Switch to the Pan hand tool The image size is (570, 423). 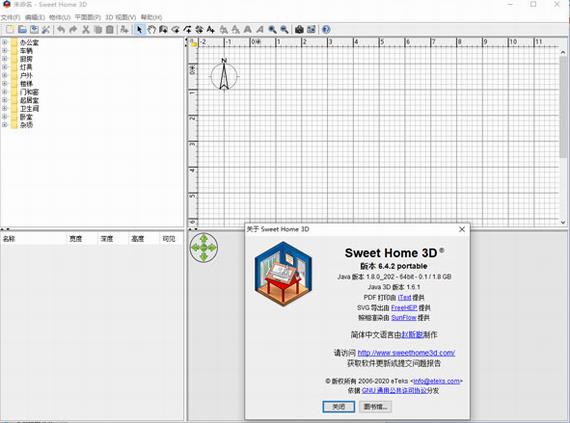151,29
